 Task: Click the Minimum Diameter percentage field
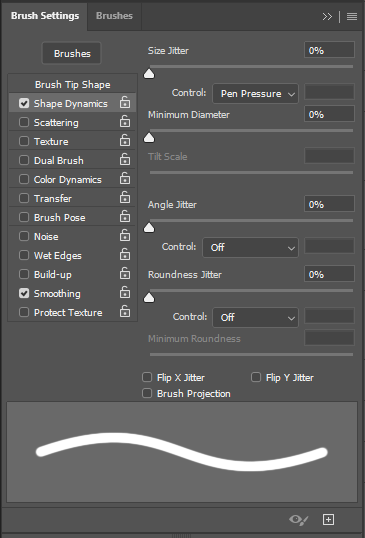click(329, 114)
